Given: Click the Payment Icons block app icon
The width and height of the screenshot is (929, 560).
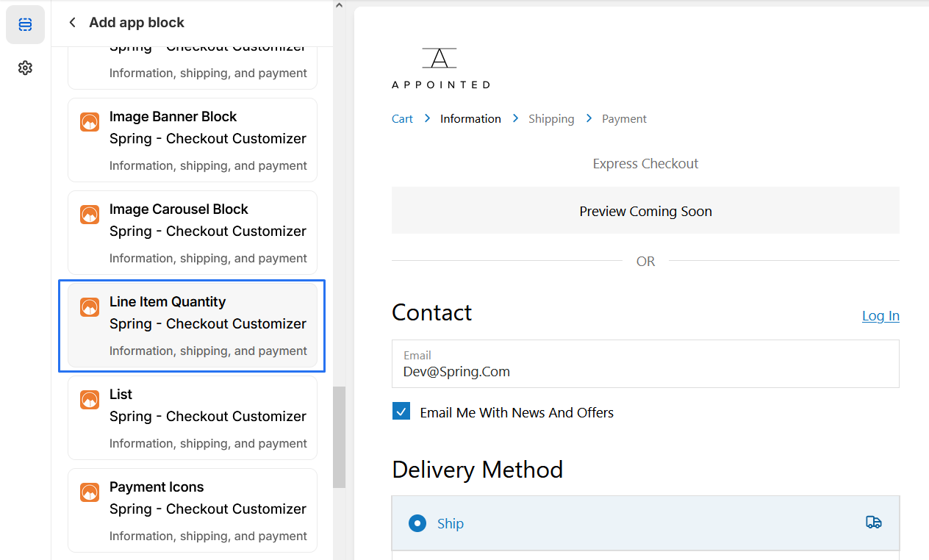Looking at the screenshot, I should (x=90, y=493).
